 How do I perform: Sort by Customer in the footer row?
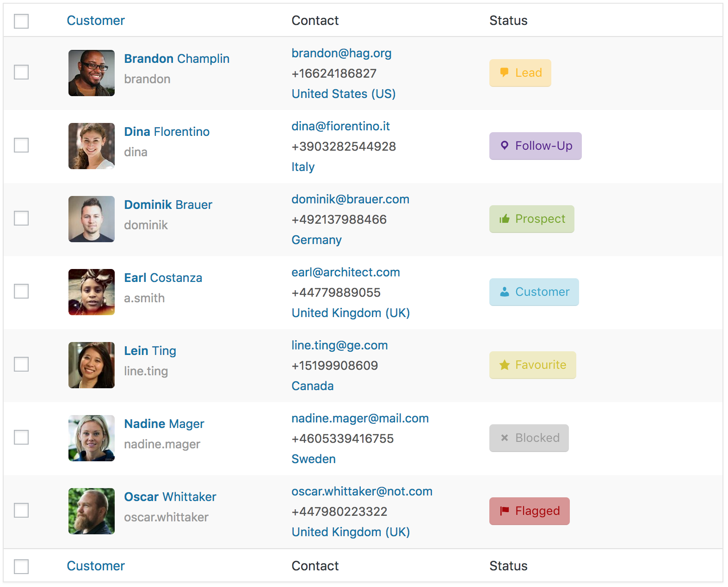[x=96, y=566]
